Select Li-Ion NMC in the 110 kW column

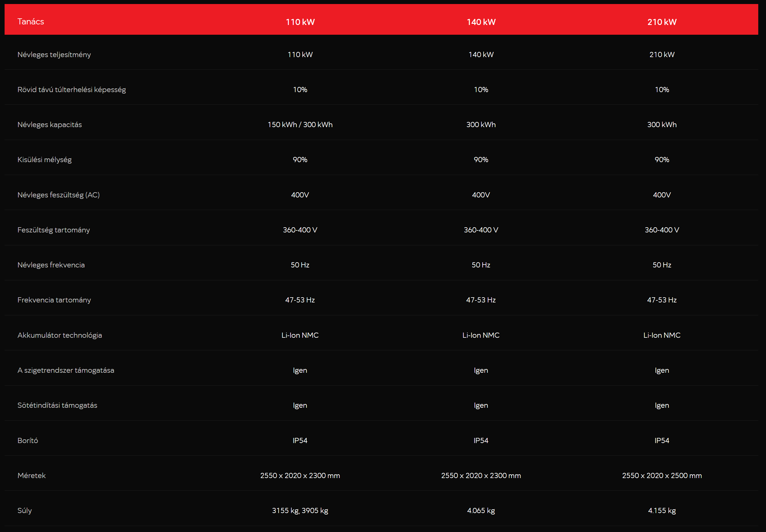[x=300, y=335]
